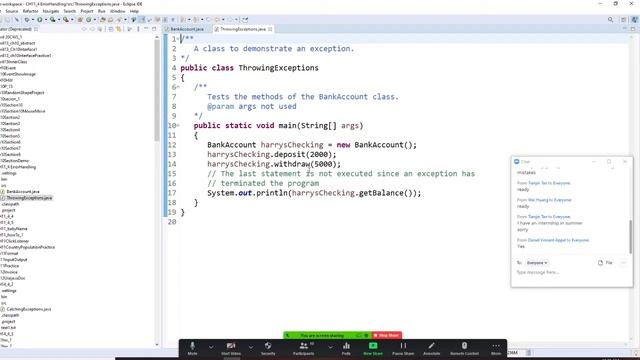This screenshot has width=640, height=360.
Task: Click the green New Java Class icon
Action: (x=89, y=20)
